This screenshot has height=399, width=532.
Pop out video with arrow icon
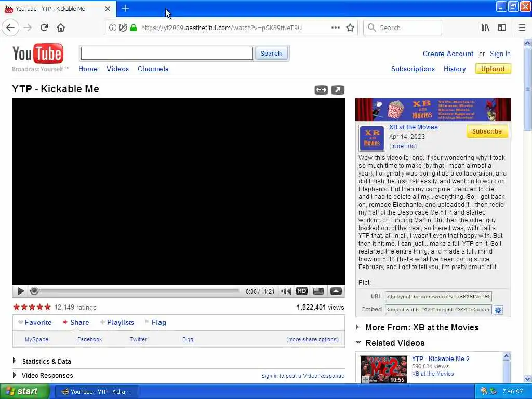338,90
